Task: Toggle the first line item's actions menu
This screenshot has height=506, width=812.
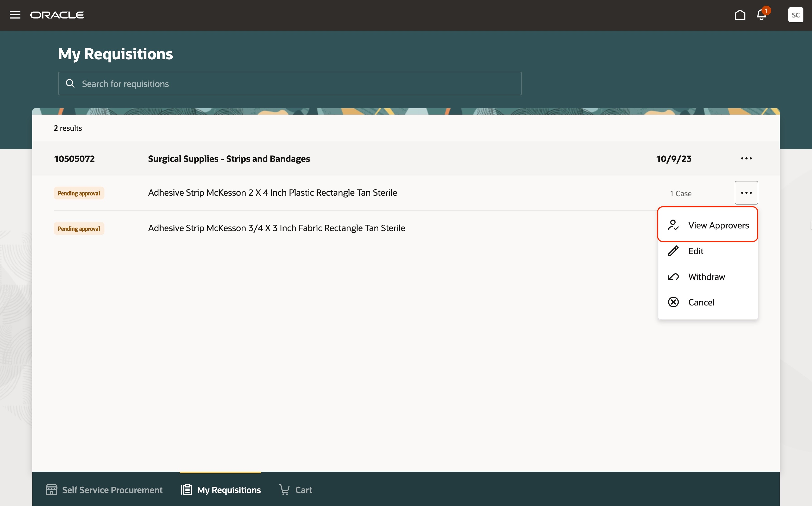Action: (746, 193)
